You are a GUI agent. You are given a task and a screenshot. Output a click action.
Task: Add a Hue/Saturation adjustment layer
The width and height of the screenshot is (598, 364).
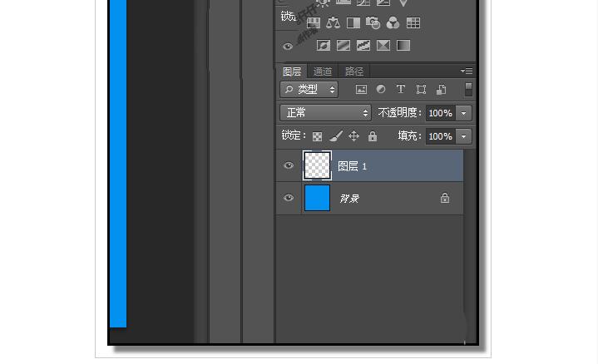tap(314, 23)
